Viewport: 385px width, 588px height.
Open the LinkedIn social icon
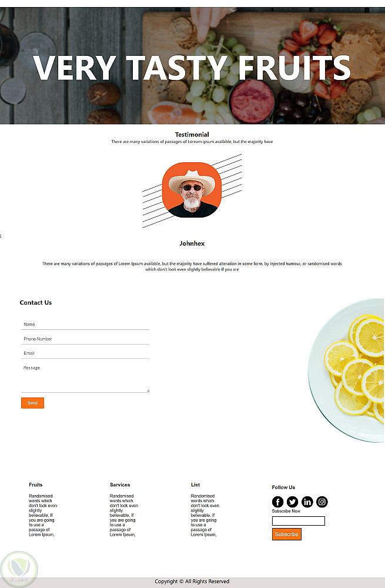[307, 502]
